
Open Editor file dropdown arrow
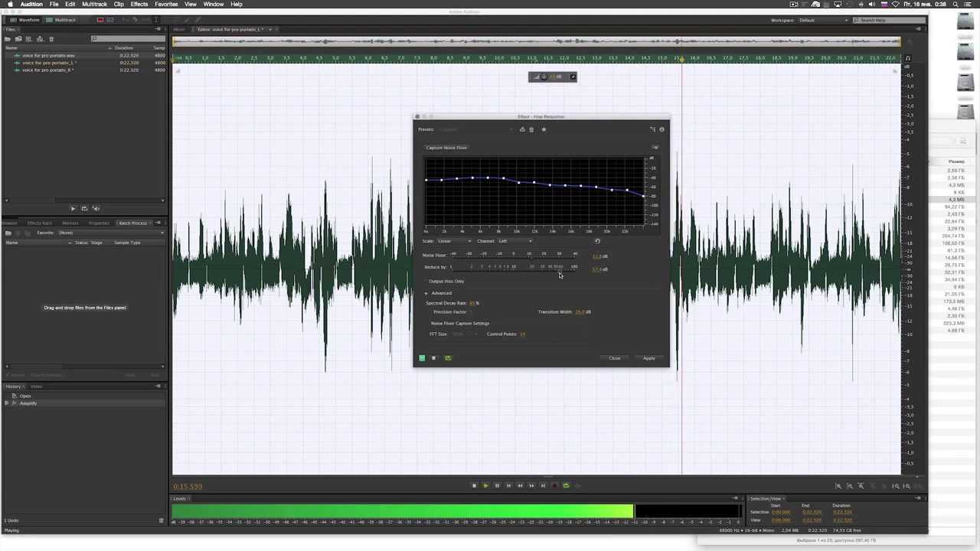tap(269, 29)
